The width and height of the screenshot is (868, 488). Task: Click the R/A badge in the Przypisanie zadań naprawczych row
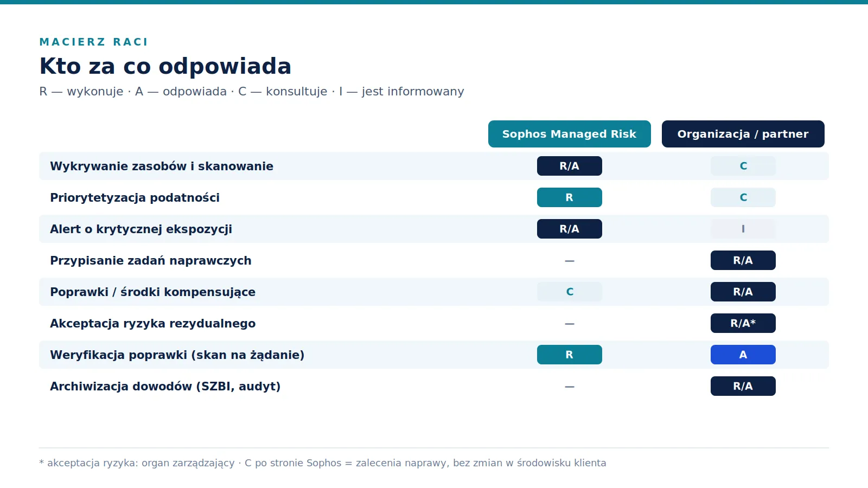[743, 260]
